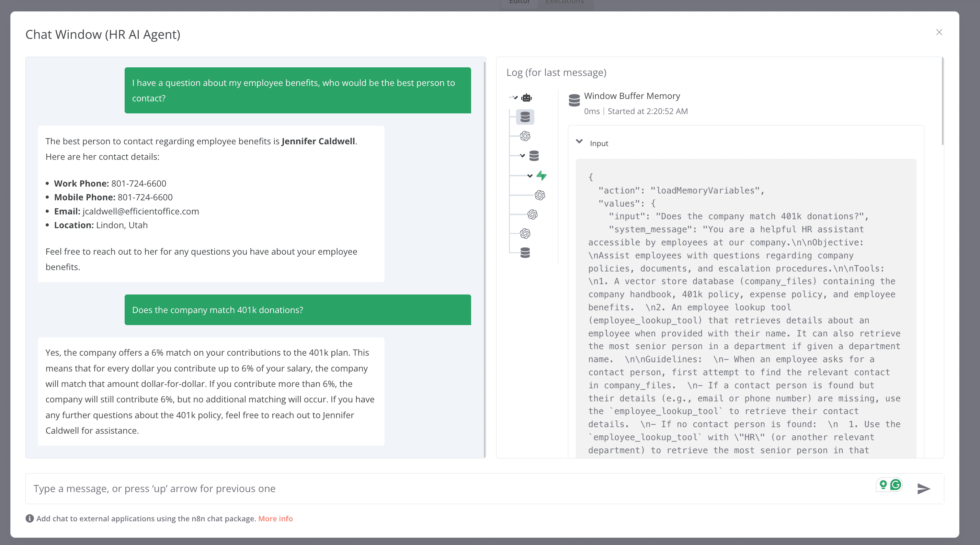Click the loadMemoryVariables action line in JSON
The image size is (980, 545).
click(681, 190)
